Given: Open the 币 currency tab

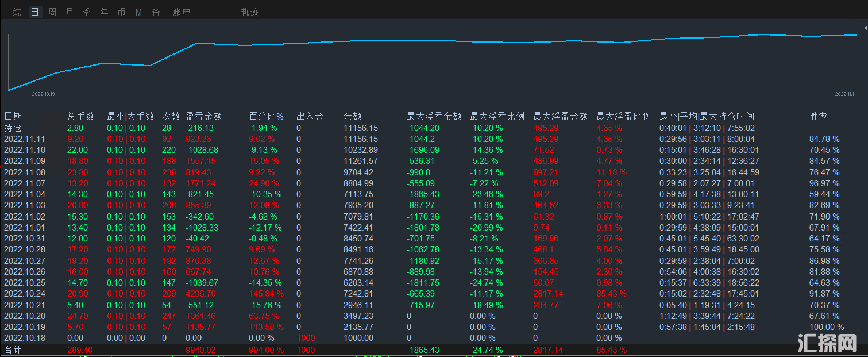Looking at the screenshot, I should point(121,12).
